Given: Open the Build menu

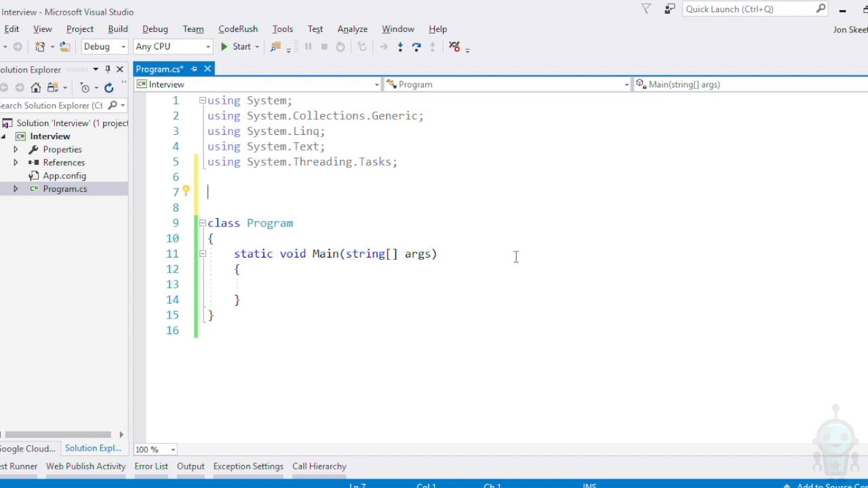Looking at the screenshot, I should tap(117, 29).
